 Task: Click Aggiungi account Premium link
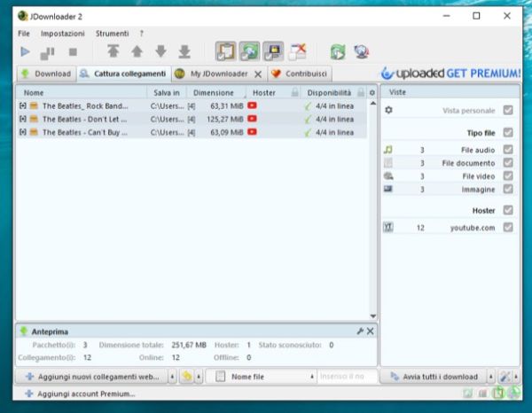[80, 394]
